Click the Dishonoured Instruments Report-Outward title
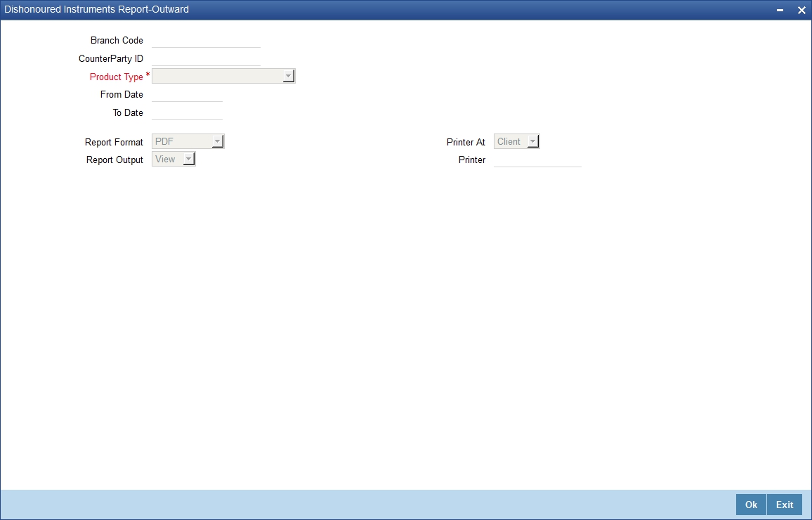This screenshot has width=812, height=520. [x=96, y=9]
